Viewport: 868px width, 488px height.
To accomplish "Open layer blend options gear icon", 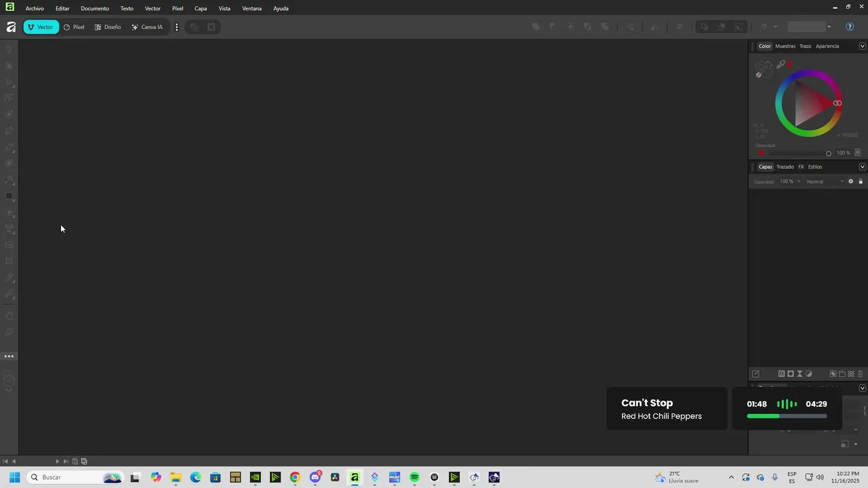I will point(851,182).
